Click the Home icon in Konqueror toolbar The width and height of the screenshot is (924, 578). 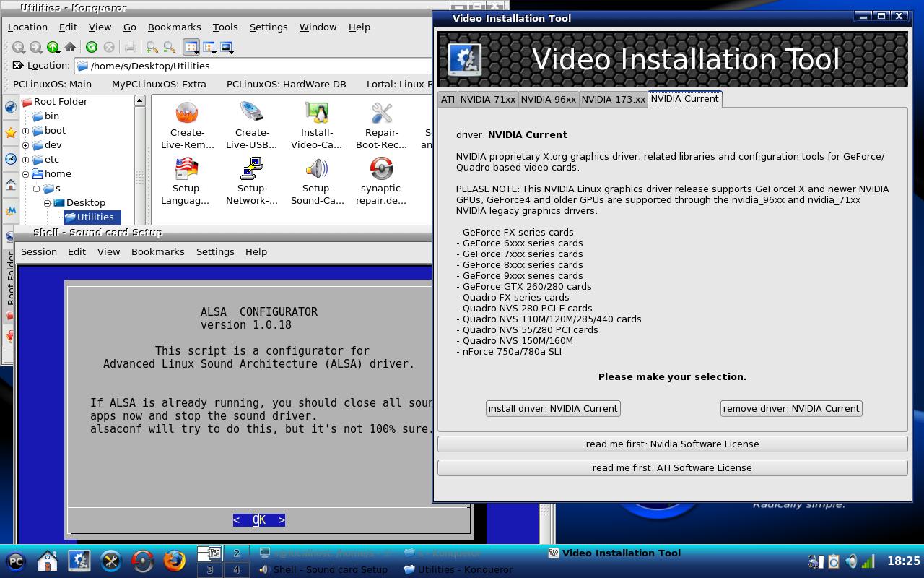[x=70, y=47]
